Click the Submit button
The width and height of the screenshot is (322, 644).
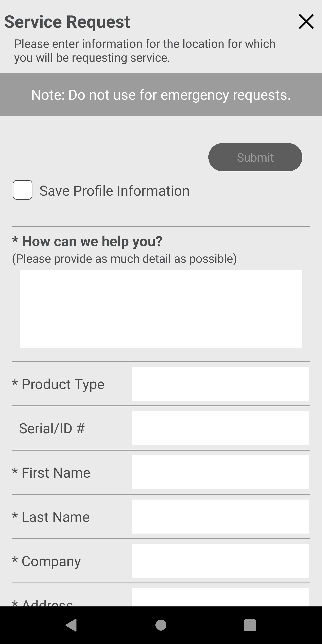pyautogui.click(x=255, y=157)
